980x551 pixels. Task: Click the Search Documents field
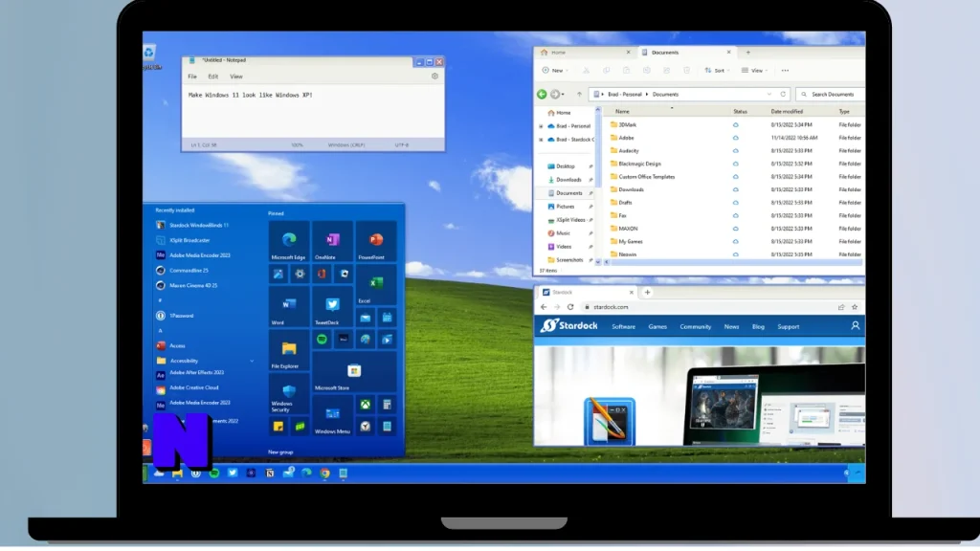coord(831,95)
